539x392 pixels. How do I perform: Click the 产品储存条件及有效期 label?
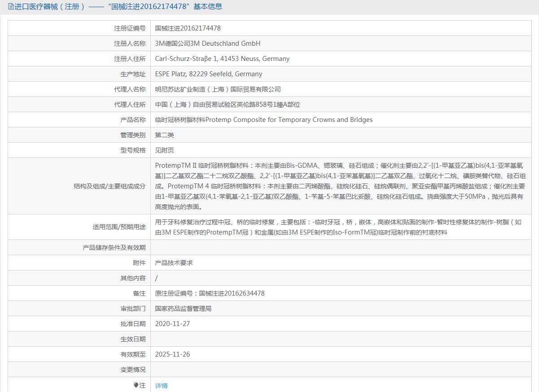pos(114,248)
